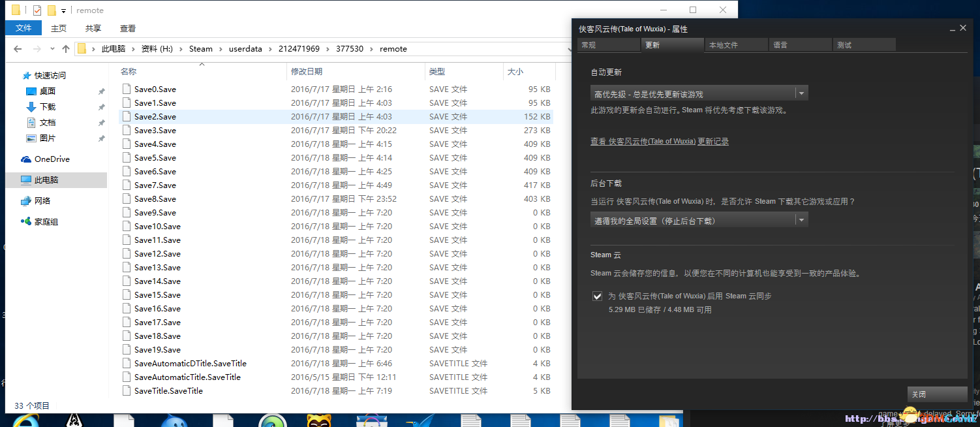Click the file icon of SaveTitle.SaveTitle

click(127, 390)
